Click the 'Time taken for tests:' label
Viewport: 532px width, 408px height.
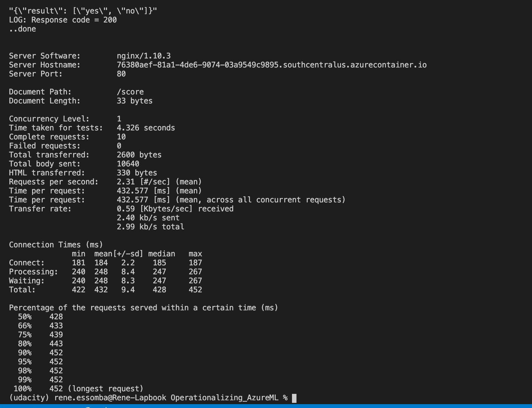pos(56,128)
